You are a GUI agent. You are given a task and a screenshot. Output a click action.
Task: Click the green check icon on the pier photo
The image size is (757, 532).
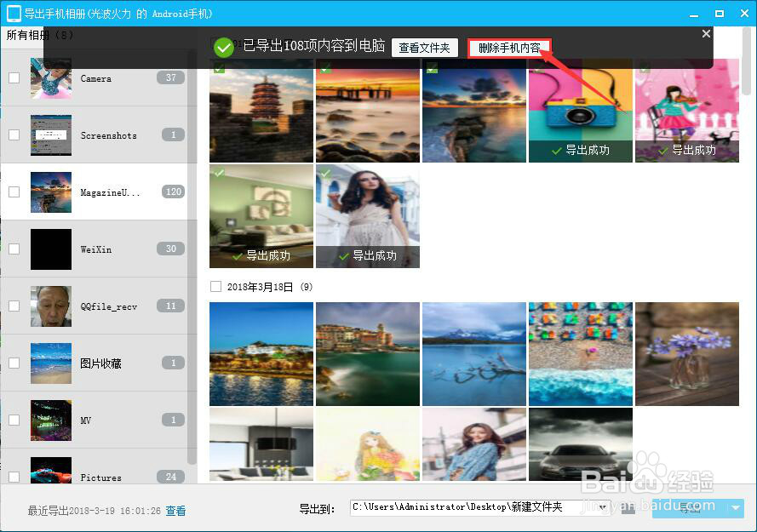click(325, 70)
